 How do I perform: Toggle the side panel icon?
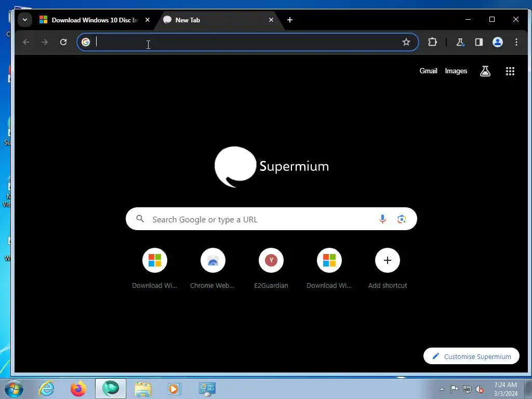478,42
